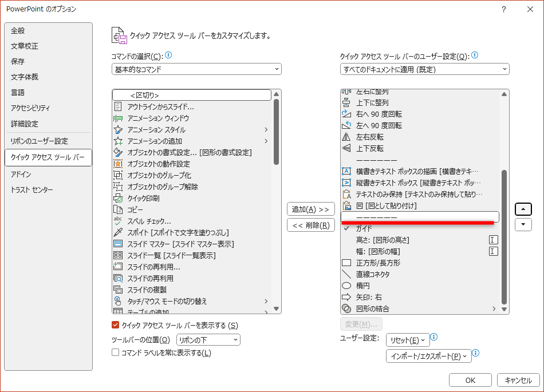
Task: Open the ツールバーの位置 dropdown
Action: pos(208,339)
